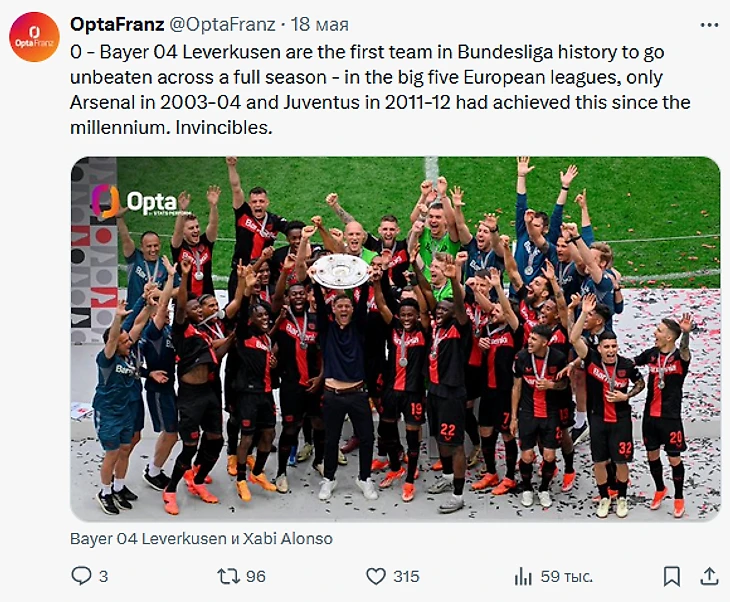Image resolution: width=730 pixels, height=602 pixels.
Task: Click the reply speech bubble icon
Action: (82, 576)
